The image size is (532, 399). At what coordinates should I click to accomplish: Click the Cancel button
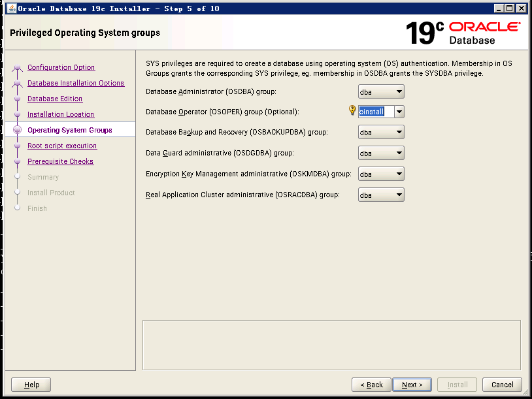(x=502, y=385)
